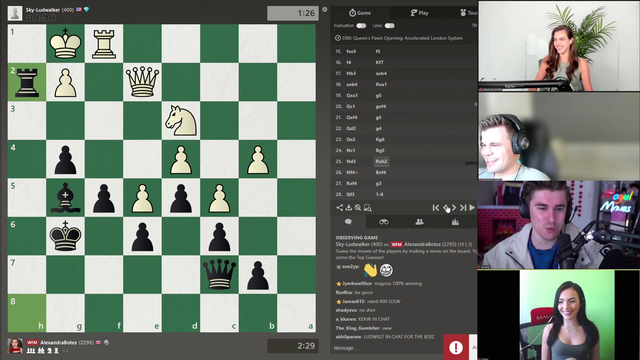Click the game explorer search icon

[x=368, y=208]
